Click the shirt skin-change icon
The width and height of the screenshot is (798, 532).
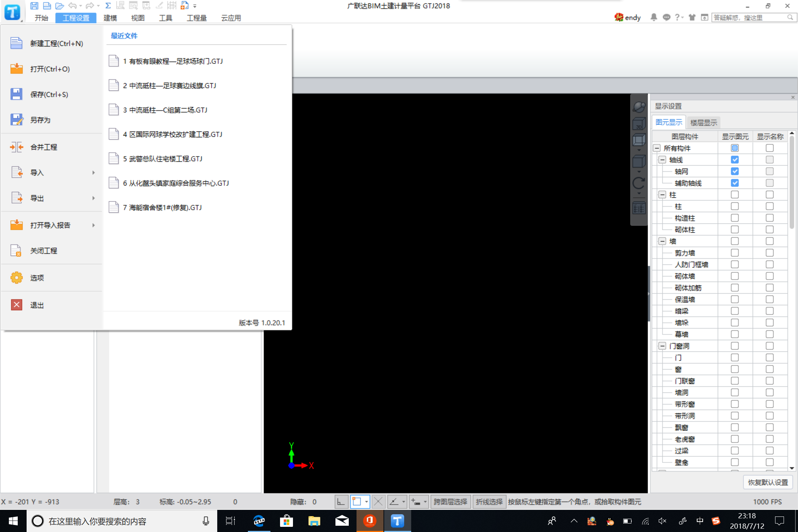(692, 17)
